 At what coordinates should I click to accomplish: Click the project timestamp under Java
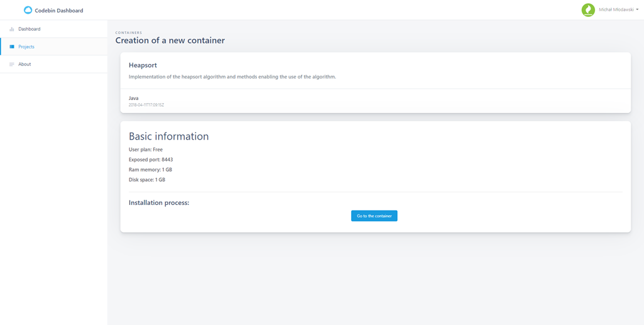click(x=146, y=105)
